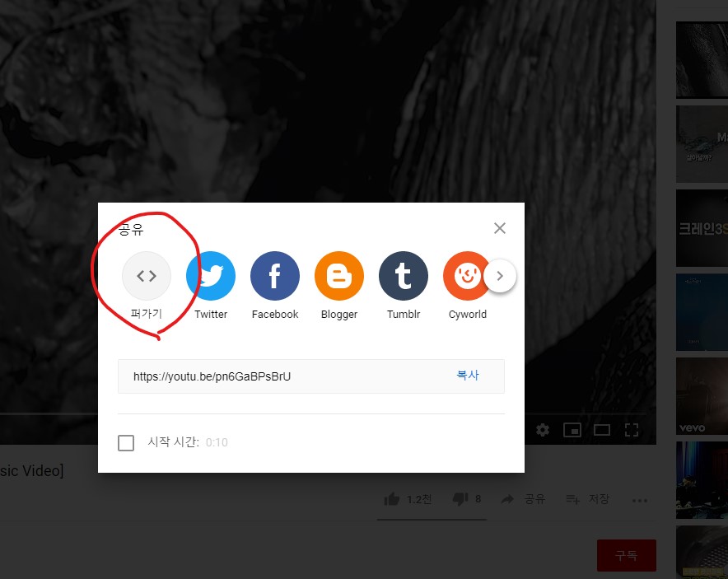
Task: Enter fullscreen mode
Action: pyautogui.click(x=632, y=430)
